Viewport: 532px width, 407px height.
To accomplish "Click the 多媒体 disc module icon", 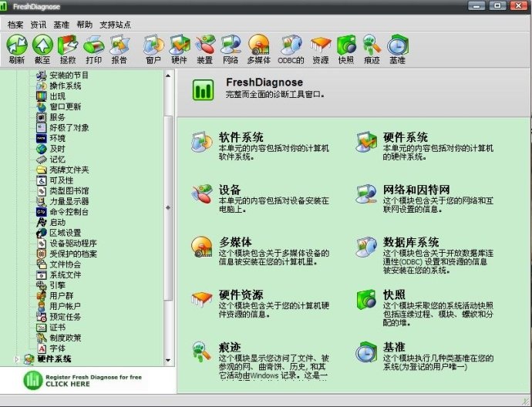I will [x=202, y=247].
